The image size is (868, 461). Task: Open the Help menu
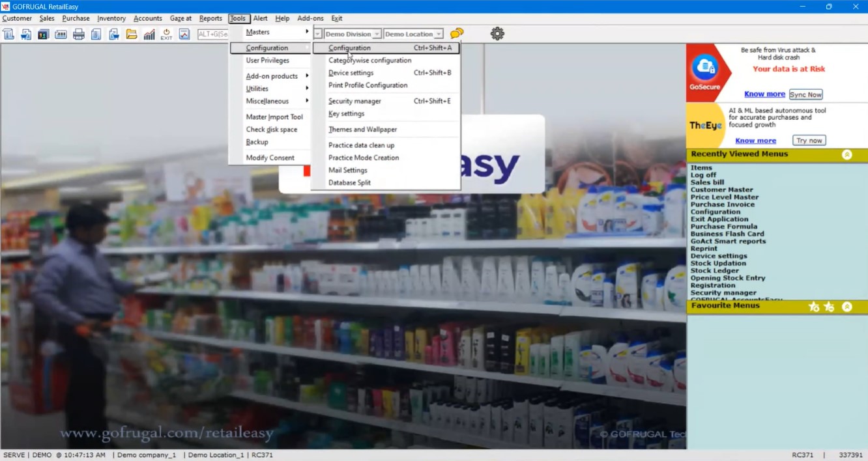click(282, 18)
